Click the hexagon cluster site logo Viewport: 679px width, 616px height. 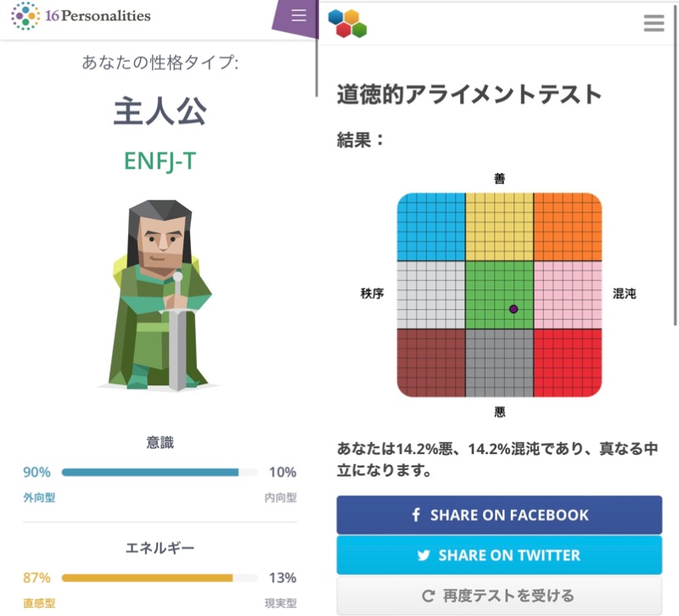(347, 23)
